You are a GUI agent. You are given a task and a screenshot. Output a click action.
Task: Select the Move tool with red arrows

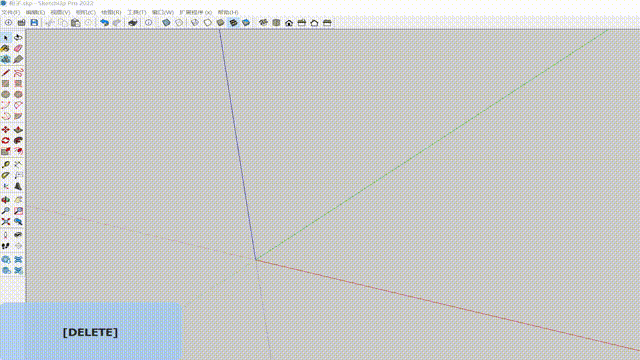(6, 130)
